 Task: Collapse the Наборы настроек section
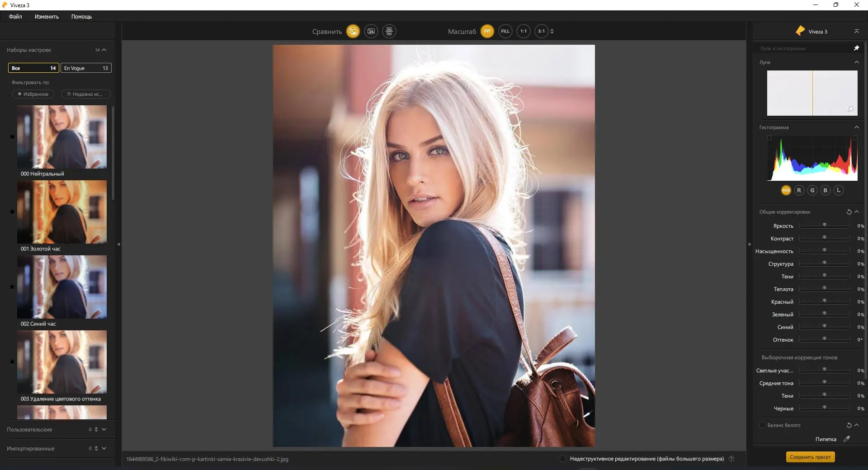click(104, 50)
